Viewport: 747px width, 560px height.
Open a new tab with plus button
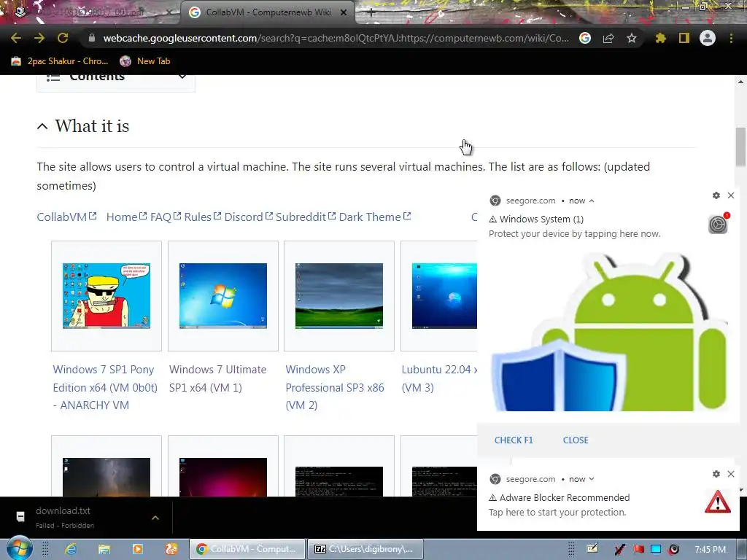[371, 13]
